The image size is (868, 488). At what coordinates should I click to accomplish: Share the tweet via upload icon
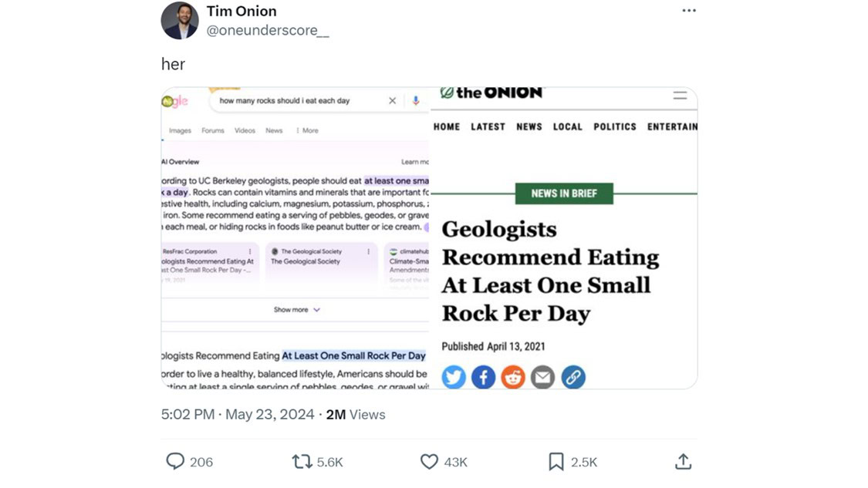[683, 462]
